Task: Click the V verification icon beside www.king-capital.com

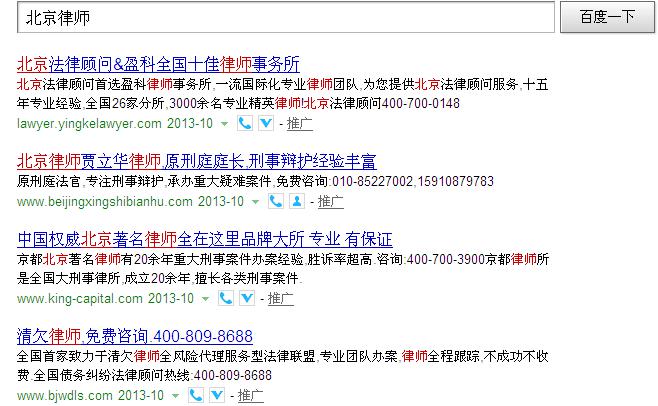Action: point(247,299)
